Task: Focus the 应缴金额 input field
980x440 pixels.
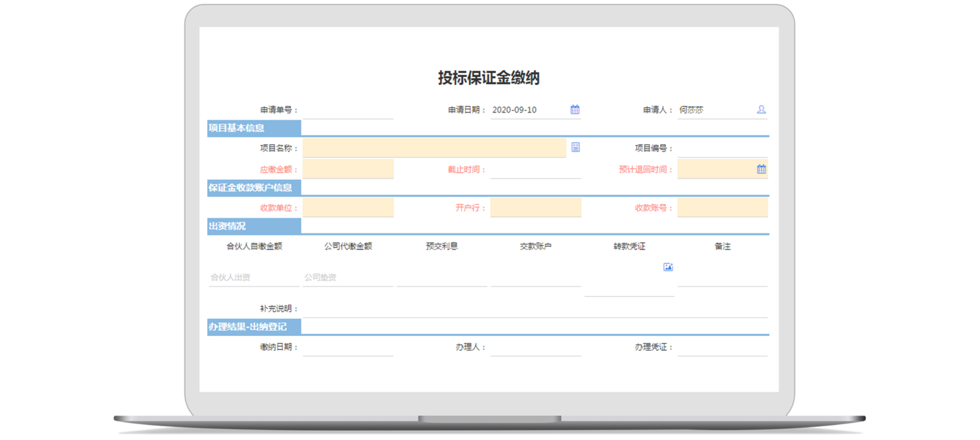Action: pos(348,169)
